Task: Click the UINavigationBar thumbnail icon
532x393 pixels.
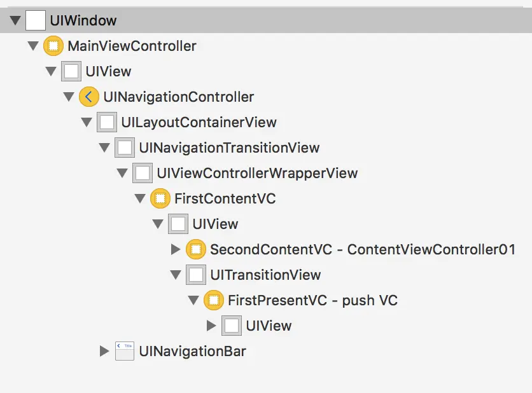Action: [125, 351]
